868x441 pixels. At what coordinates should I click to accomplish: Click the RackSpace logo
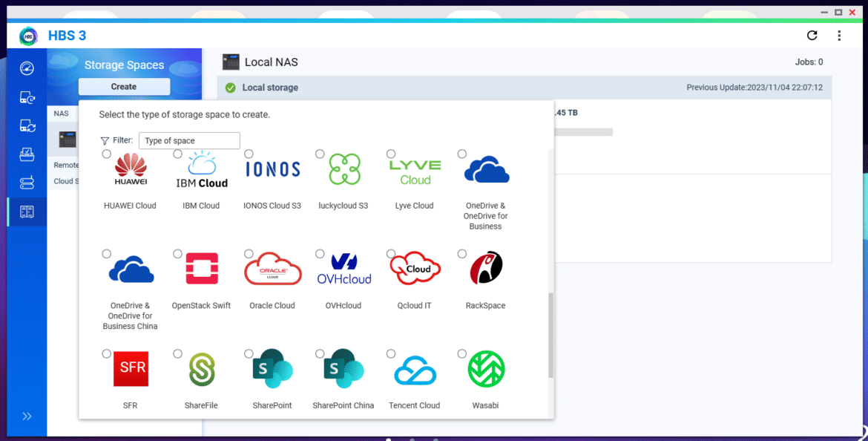487,268
